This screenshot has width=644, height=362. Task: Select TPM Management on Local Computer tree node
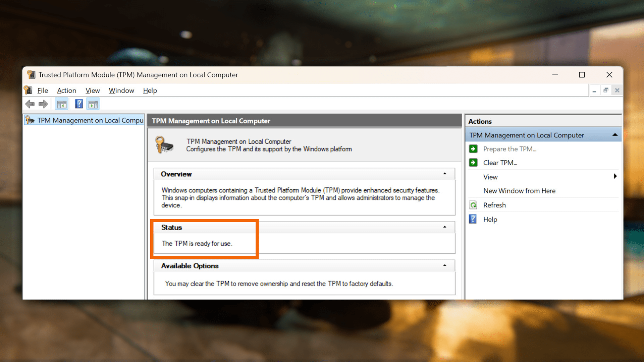(90, 120)
